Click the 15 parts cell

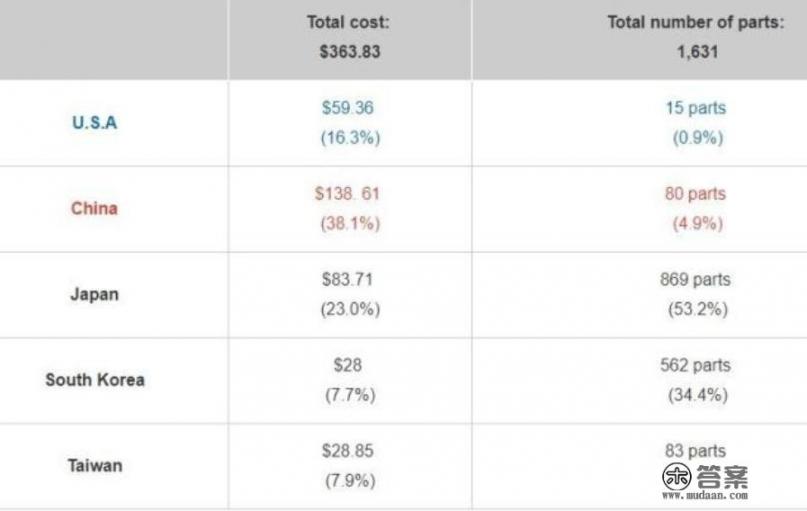coord(696,122)
